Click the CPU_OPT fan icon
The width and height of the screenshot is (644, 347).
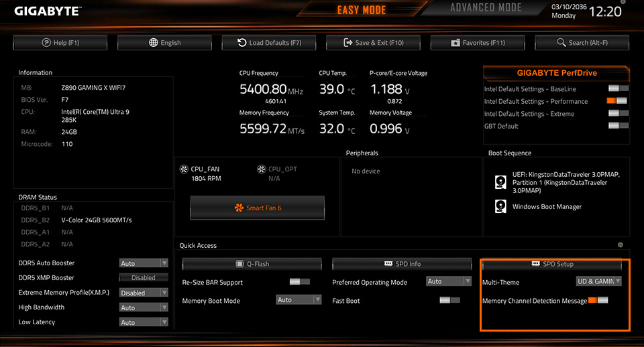[x=262, y=169]
